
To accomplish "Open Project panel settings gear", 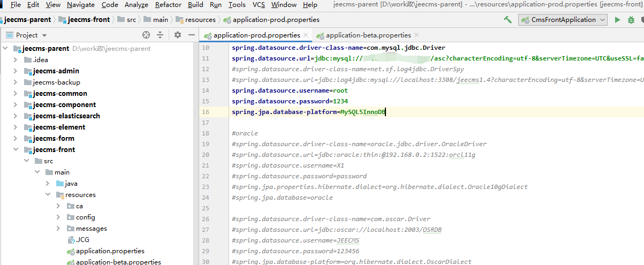I will pyautogui.click(x=178, y=35).
